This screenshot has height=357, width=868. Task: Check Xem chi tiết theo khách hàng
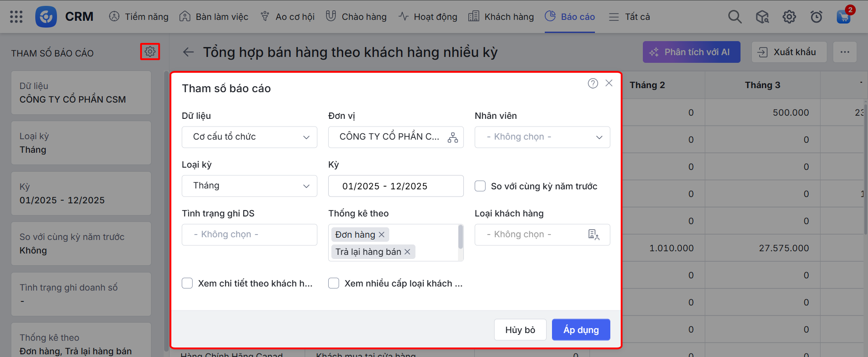tap(187, 283)
